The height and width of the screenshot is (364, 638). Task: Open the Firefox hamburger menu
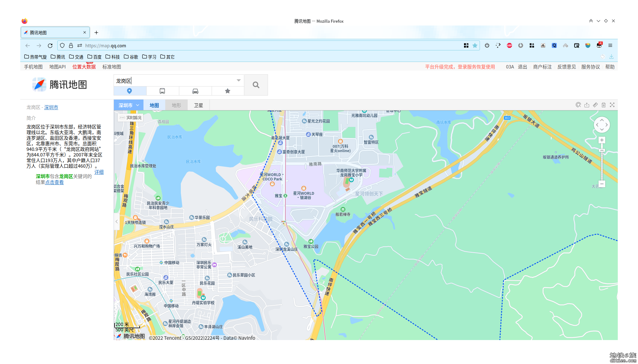610,46
